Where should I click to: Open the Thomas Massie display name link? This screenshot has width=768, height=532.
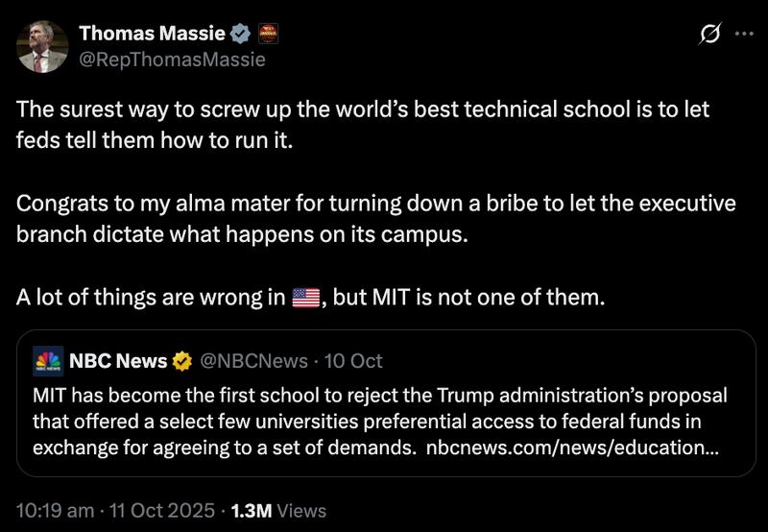click(152, 34)
